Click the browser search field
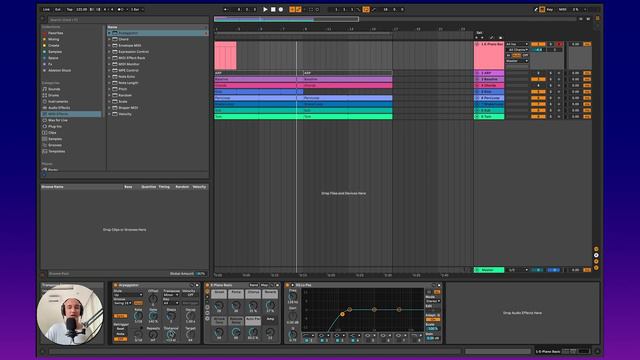Screen dimensions: 640x360 128,20
